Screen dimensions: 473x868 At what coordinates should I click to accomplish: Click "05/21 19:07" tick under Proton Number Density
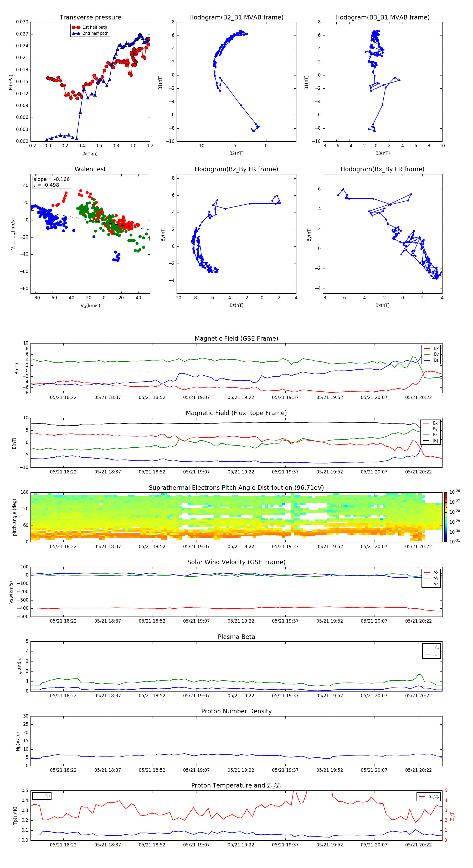[196, 770]
